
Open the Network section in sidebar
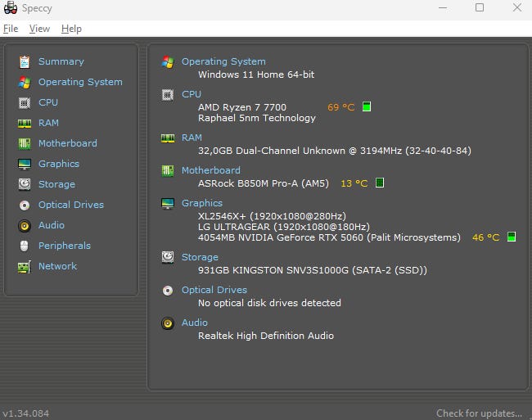coord(57,266)
